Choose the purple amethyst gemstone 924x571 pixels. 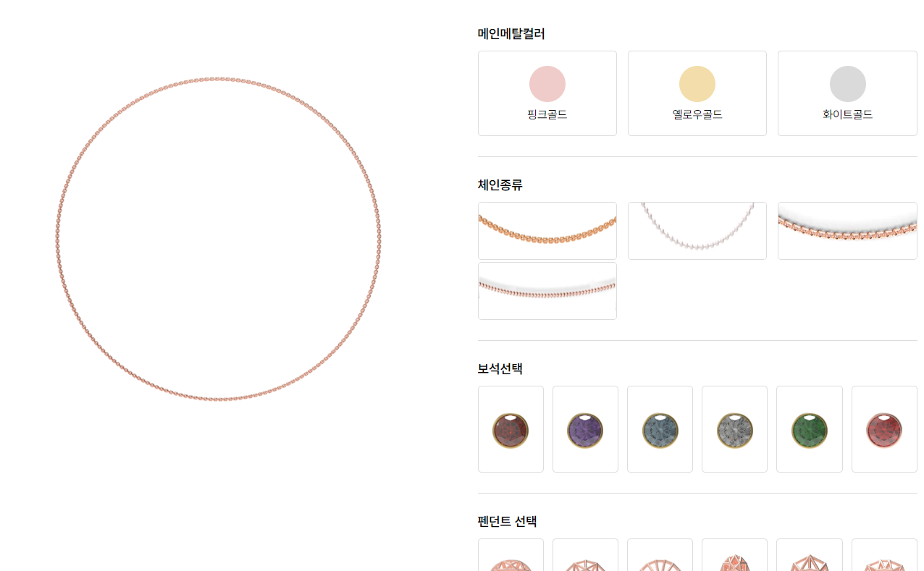(x=585, y=429)
